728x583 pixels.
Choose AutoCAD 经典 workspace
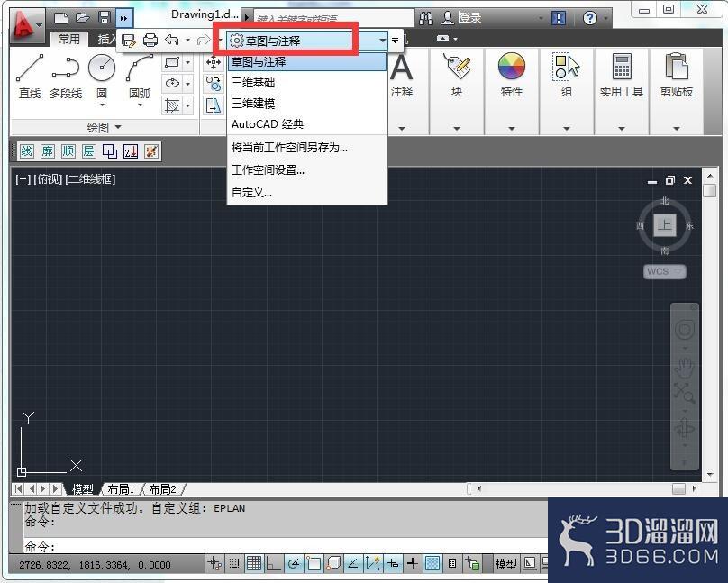307,124
